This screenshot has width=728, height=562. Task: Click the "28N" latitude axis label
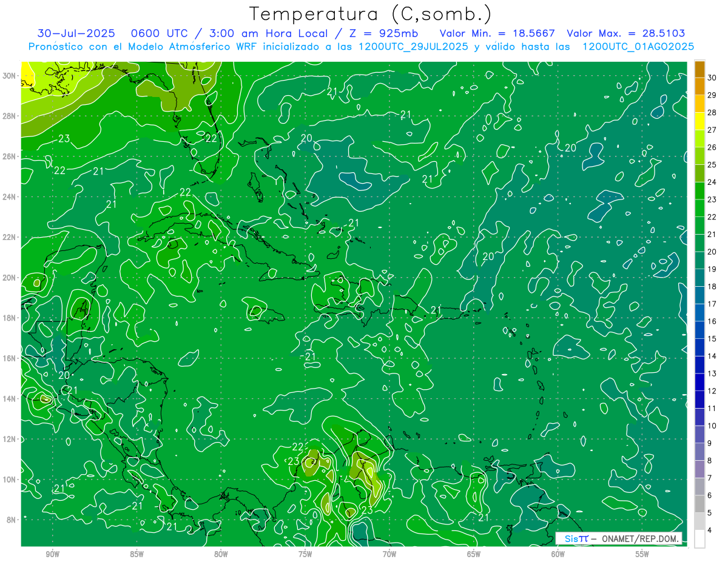10,116
